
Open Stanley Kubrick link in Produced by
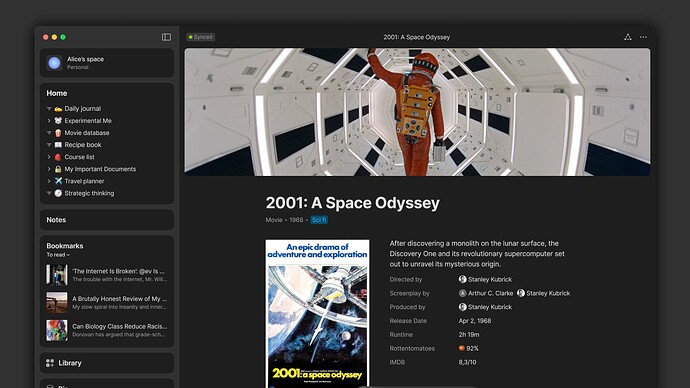point(490,307)
